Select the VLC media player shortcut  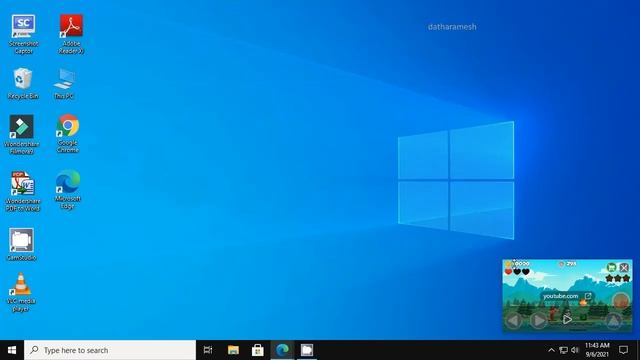(x=21, y=292)
